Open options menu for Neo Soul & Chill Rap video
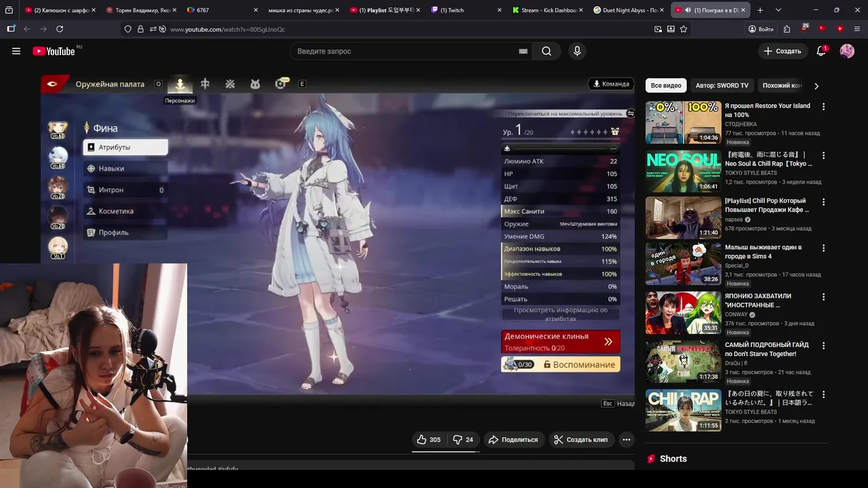Image resolution: width=868 pixels, height=488 pixels. click(823, 155)
